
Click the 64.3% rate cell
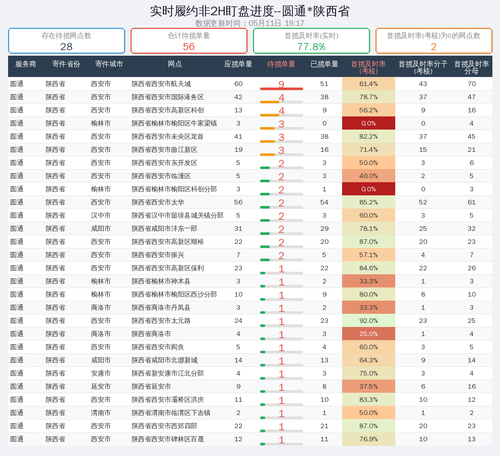coord(368,360)
